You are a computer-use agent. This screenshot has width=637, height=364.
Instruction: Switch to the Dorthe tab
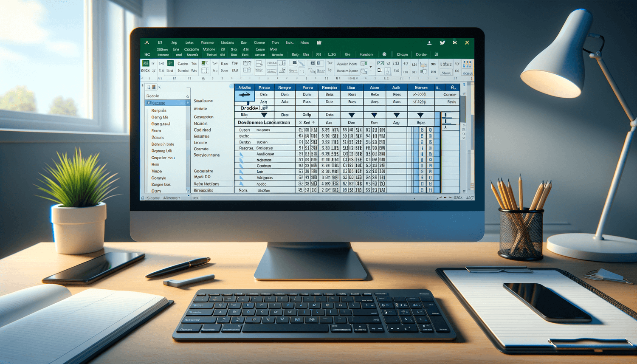[x=421, y=55]
